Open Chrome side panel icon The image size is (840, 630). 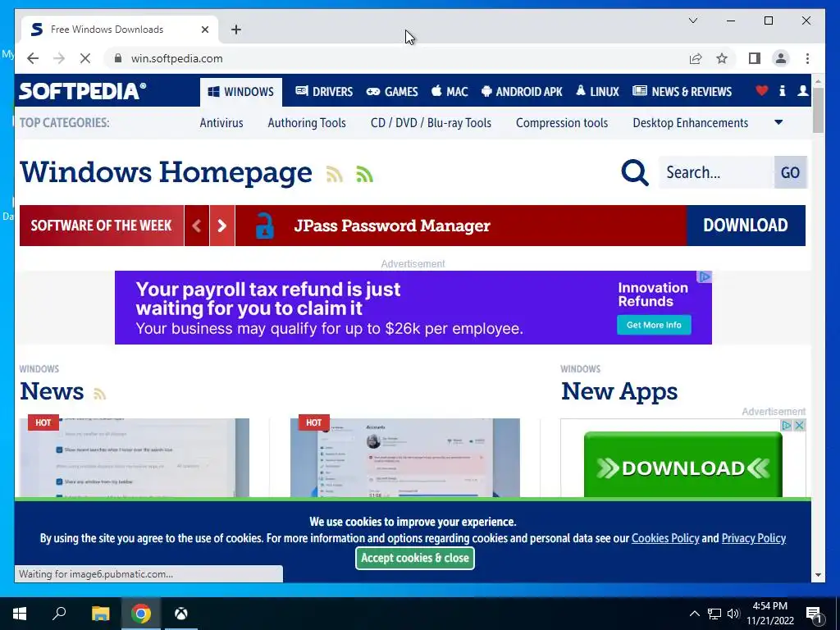755,58
